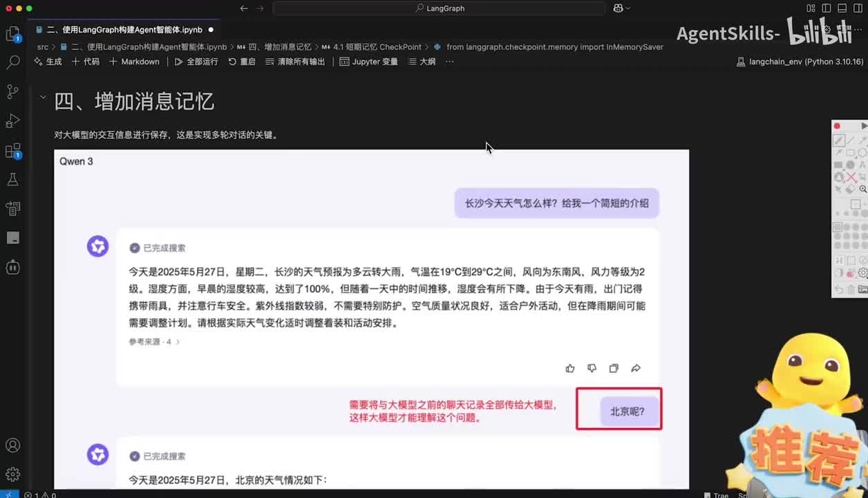This screenshot has width=868, height=498.
Task: Open the Copilot chat icon in title bar
Action: tap(618, 8)
